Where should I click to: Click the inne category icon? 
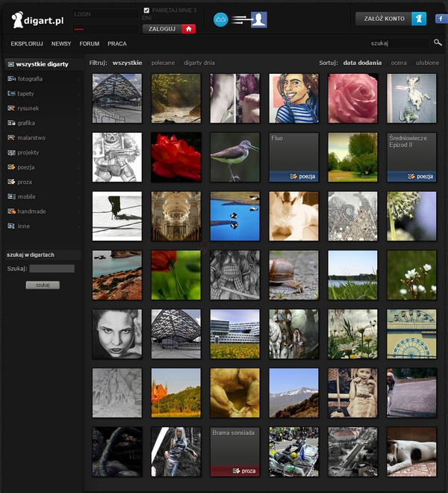(12, 226)
